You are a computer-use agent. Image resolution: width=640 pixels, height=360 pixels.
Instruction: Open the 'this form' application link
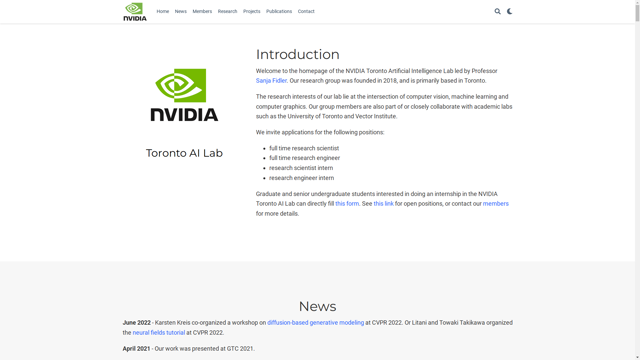[x=347, y=204]
